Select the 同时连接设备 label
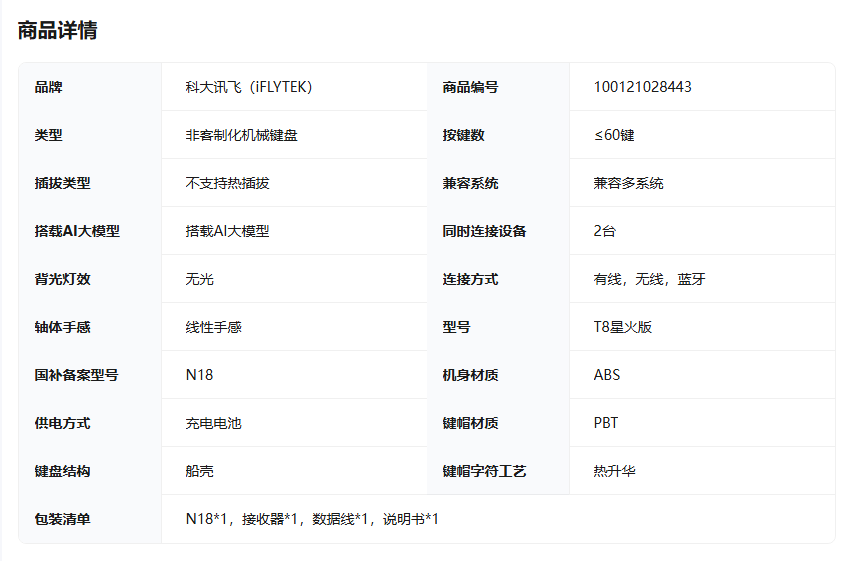This screenshot has height=561, width=843. click(x=484, y=231)
